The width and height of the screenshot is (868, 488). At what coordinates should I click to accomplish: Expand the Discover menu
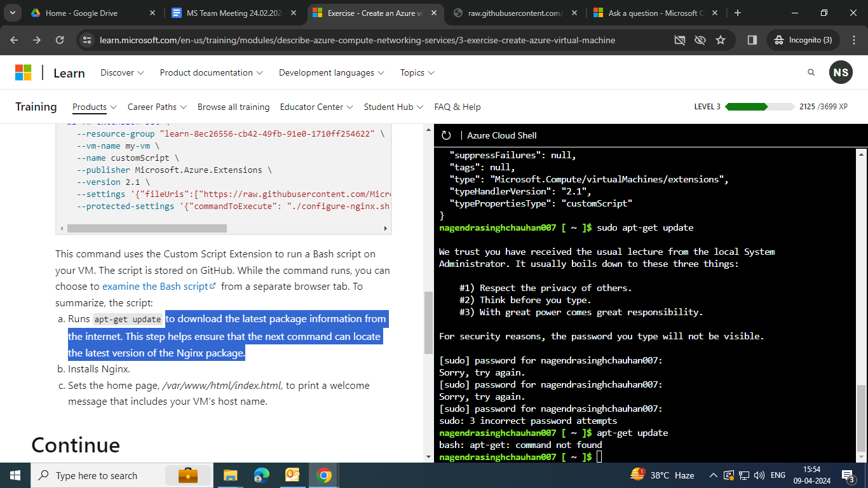tap(122, 72)
